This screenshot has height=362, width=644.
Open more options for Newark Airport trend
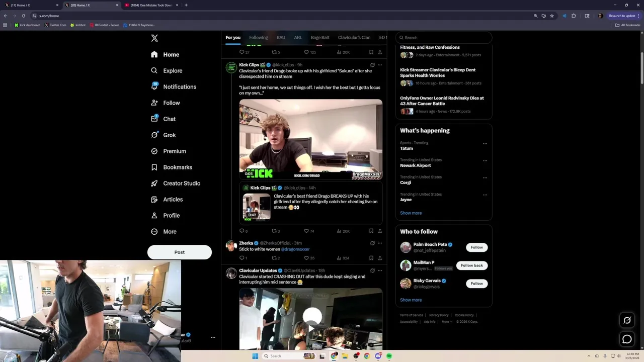point(485,160)
